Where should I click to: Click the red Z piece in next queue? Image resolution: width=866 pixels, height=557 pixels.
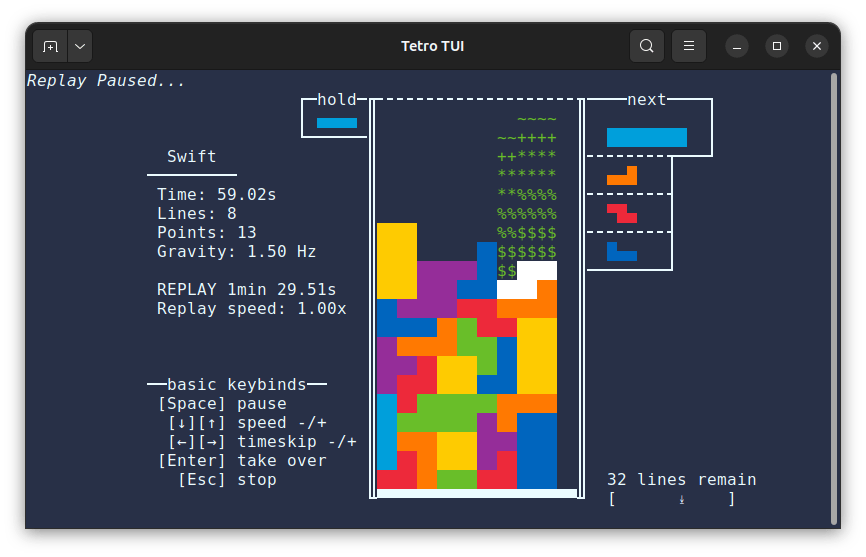point(622,213)
